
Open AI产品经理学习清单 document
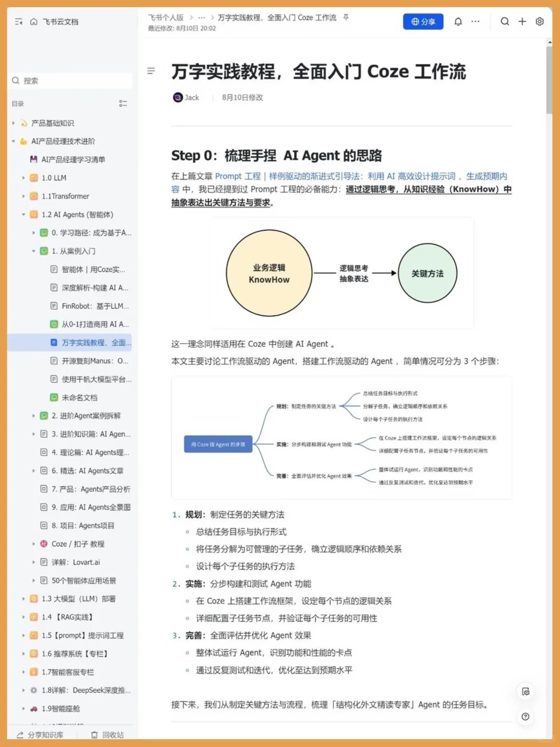(x=73, y=159)
